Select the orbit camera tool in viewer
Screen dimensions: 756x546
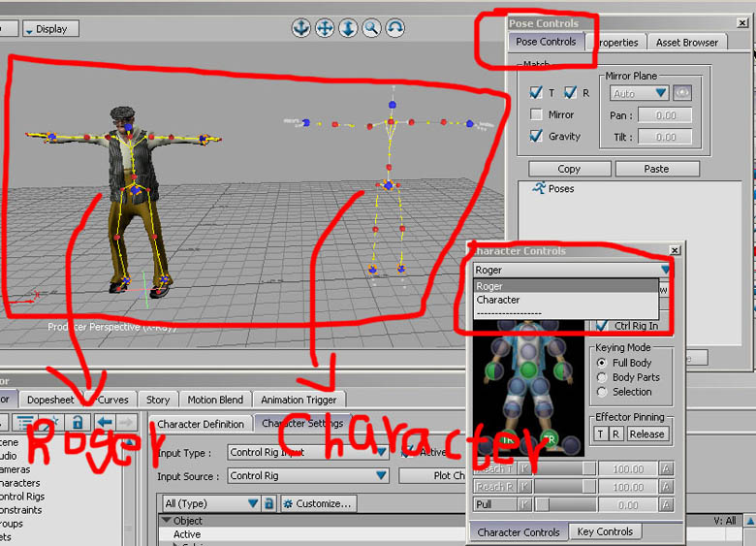pyautogui.click(x=300, y=28)
